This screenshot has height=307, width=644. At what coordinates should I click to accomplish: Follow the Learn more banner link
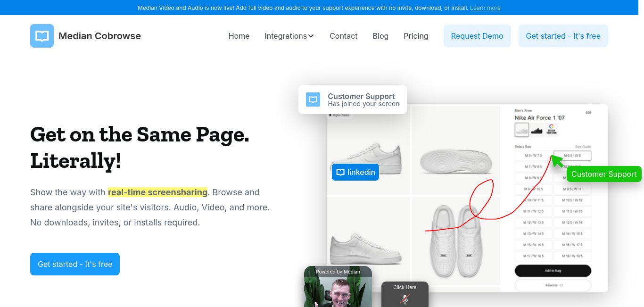[x=485, y=8]
